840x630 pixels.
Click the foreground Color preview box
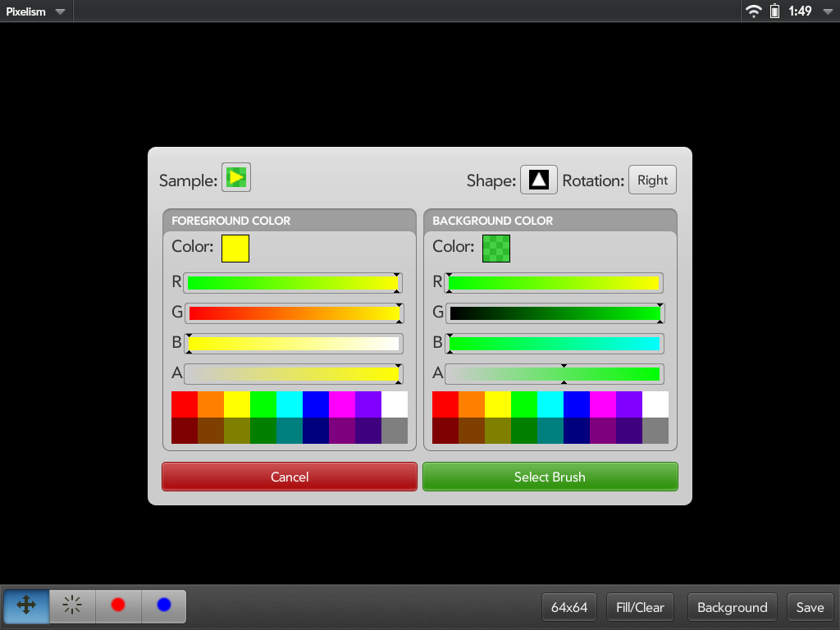tap(235, 248)
